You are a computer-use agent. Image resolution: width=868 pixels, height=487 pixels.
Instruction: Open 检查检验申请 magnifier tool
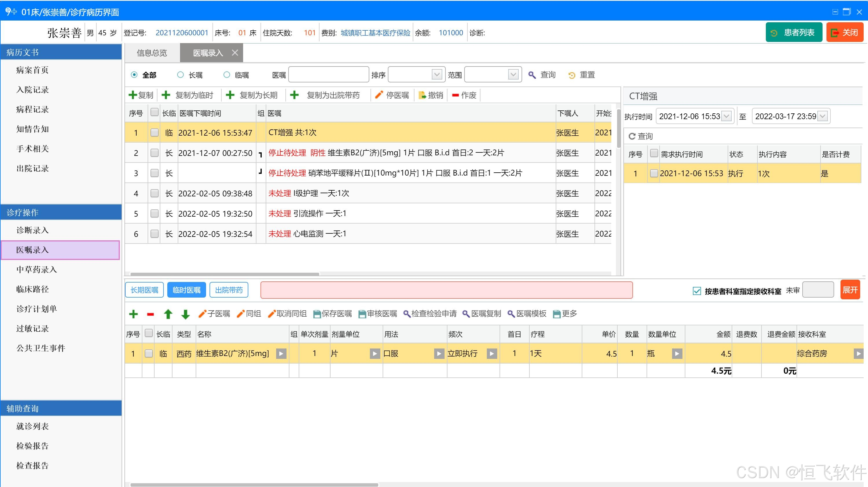click(407, 314)
